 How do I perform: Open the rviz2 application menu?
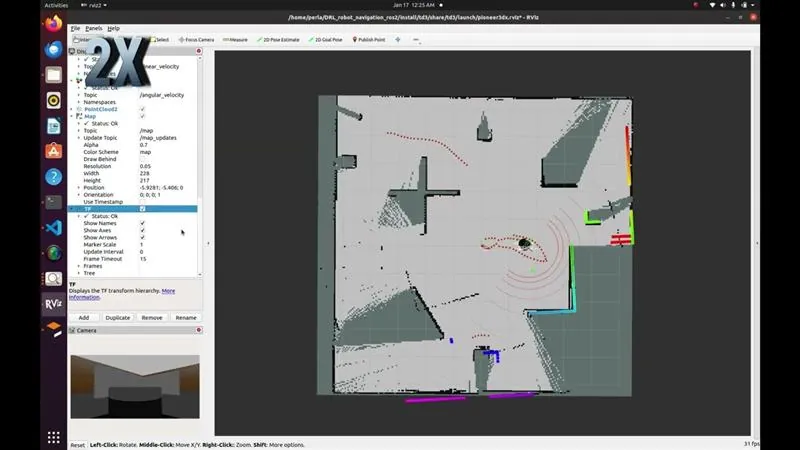pos(94,5)
